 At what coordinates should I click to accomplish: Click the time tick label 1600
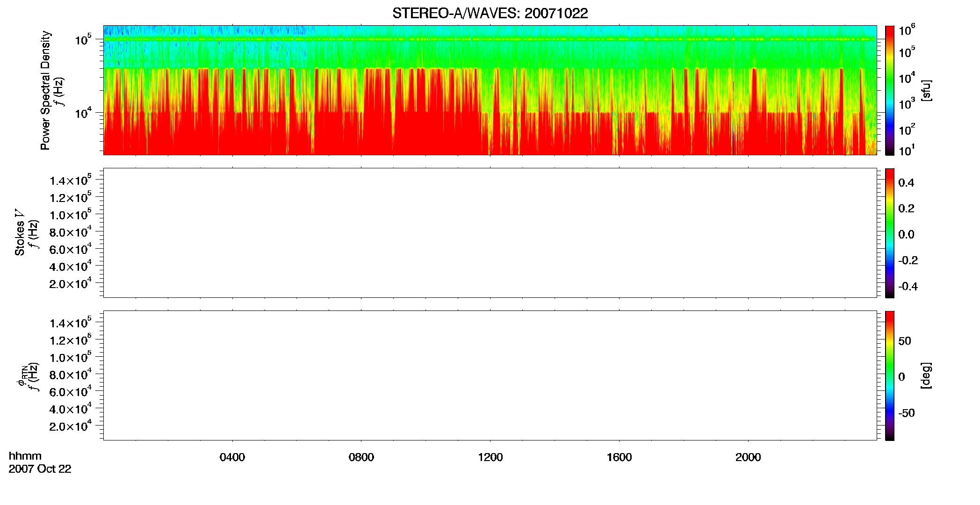[619, 457]
